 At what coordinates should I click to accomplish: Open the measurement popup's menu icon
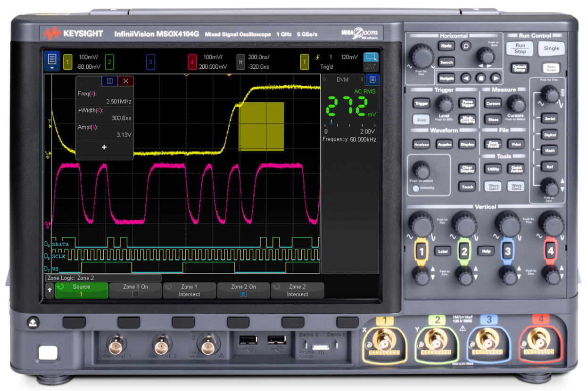(110, 81)
